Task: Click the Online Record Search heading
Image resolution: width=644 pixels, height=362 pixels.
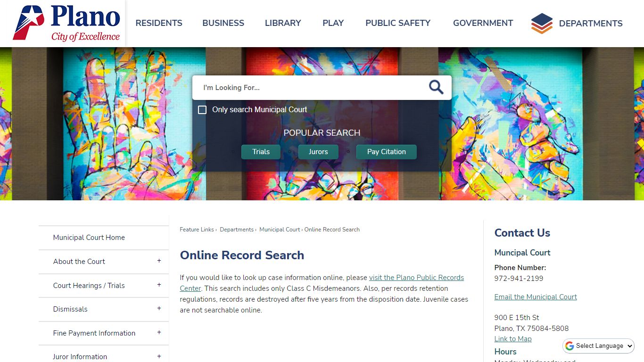Action: pos(242,255)
